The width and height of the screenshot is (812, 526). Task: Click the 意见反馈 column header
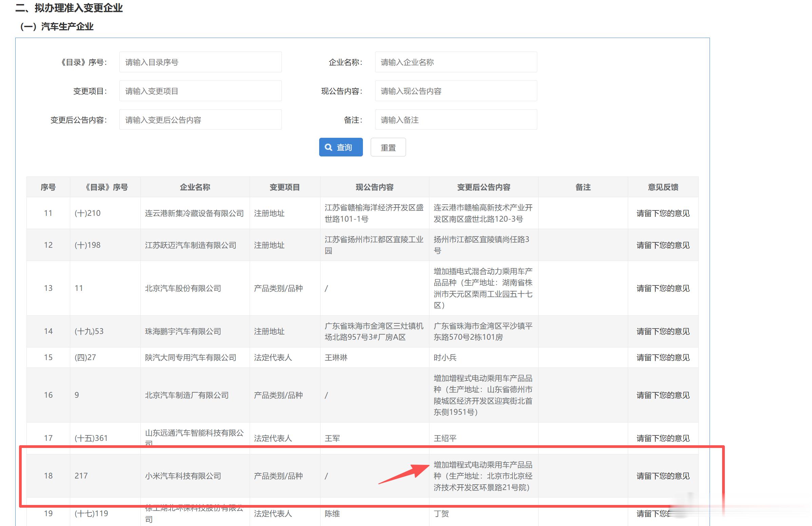point(663,187)
